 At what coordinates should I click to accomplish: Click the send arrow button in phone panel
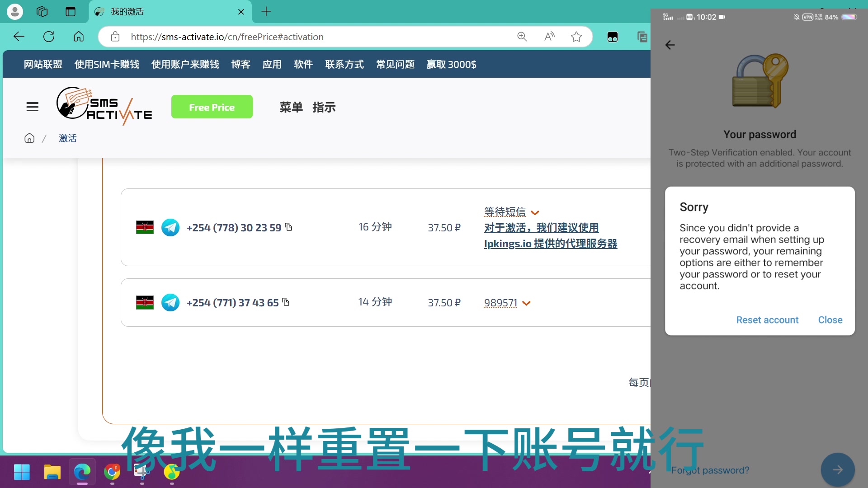coord(838,469)
